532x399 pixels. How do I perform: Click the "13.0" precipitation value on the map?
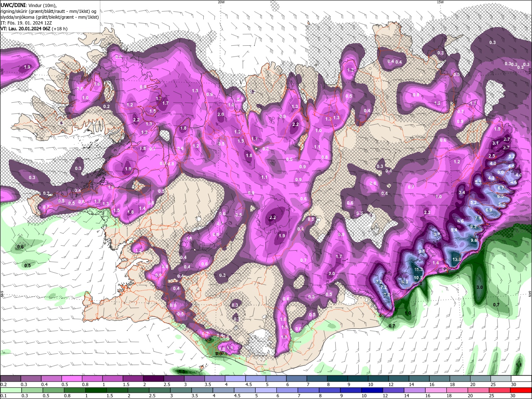456,259
